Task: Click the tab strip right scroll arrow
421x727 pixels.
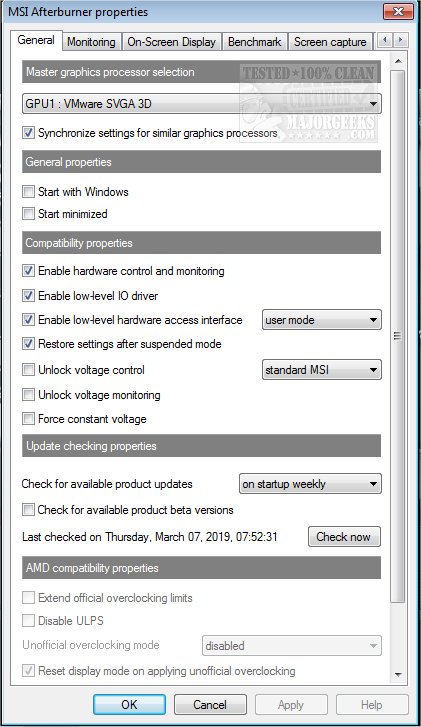Action: tap(400, 40)
